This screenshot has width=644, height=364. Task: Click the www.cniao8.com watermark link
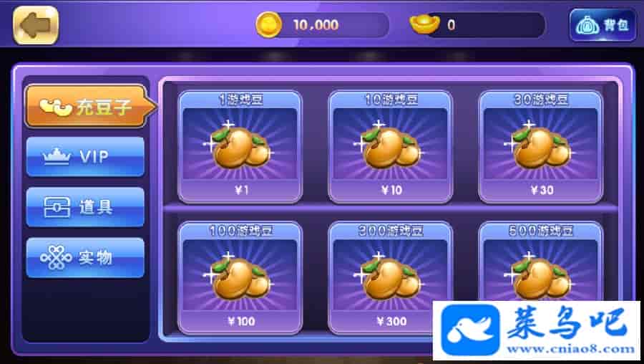click(x=571, y=349)
